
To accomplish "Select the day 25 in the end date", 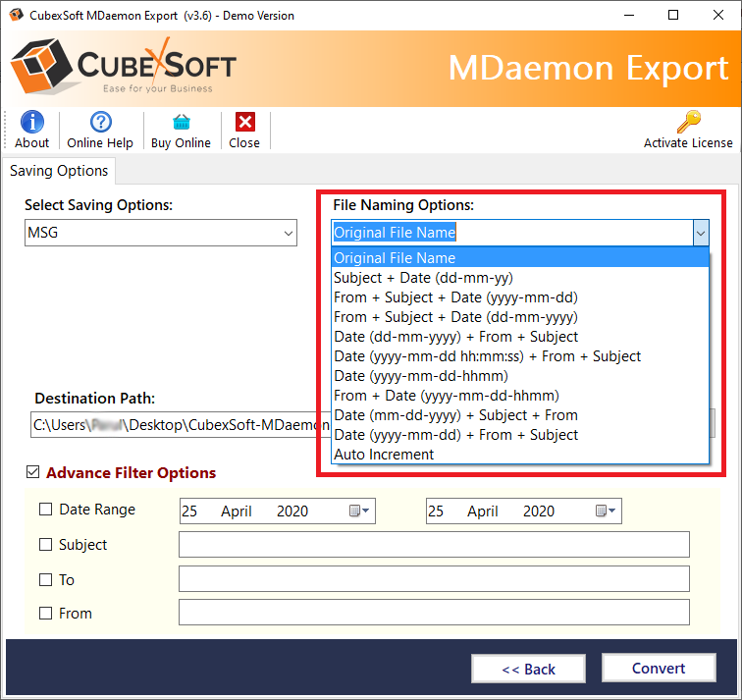I will pos(436,512).
